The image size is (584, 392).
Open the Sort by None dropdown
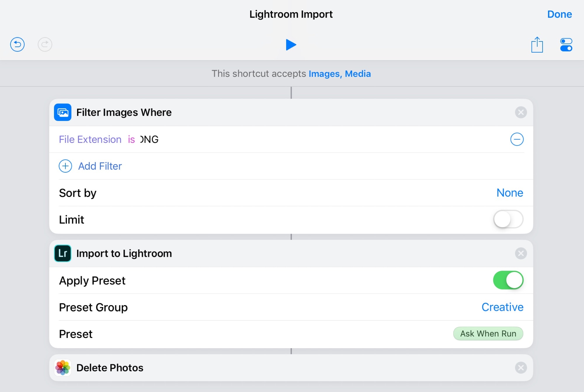510,193
